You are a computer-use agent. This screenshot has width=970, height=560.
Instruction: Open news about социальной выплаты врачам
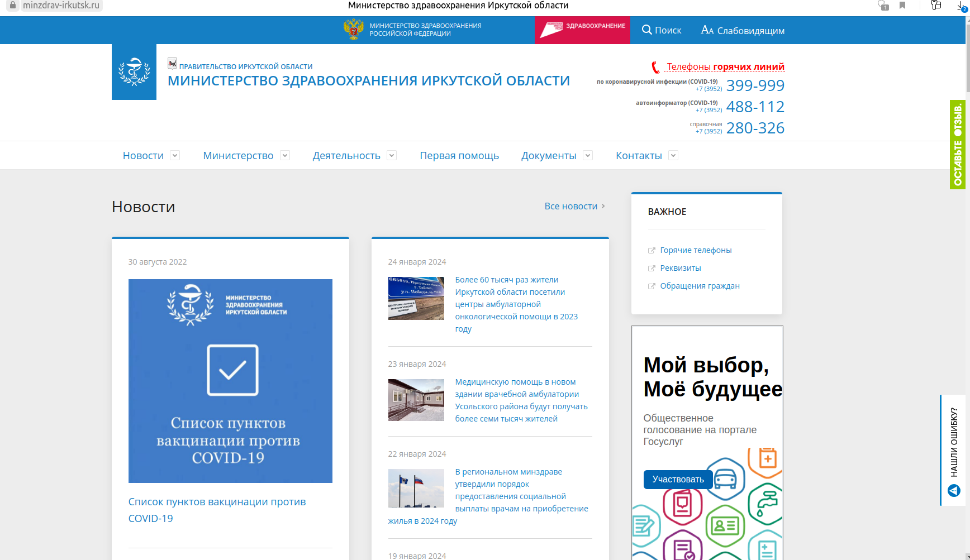pyautogui.click(x=521, y=490)
